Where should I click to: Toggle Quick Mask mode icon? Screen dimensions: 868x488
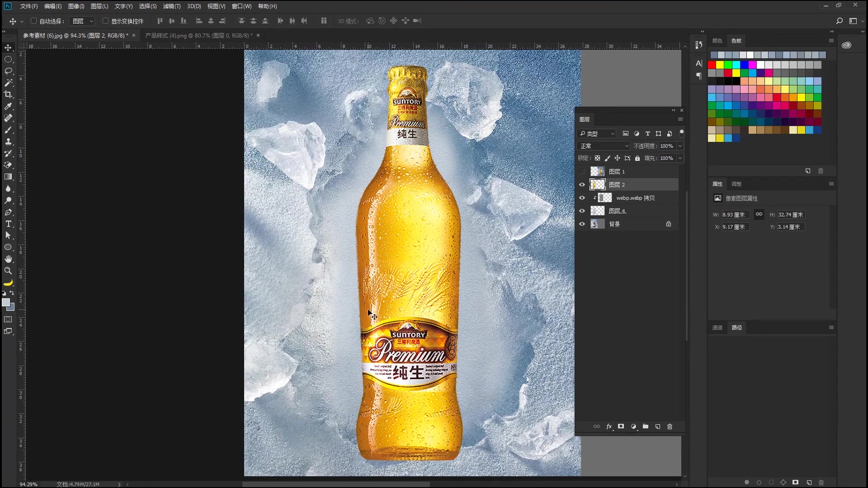(8, 319)
